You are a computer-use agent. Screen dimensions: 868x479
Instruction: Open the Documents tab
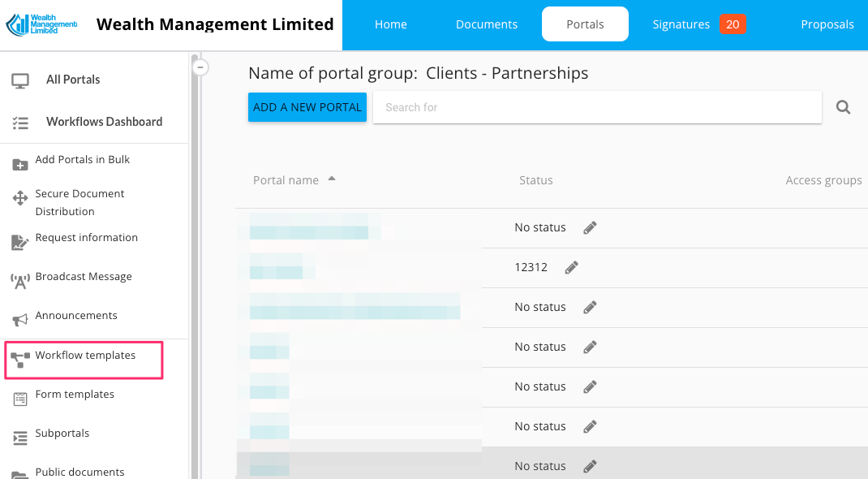click(487, 24)
